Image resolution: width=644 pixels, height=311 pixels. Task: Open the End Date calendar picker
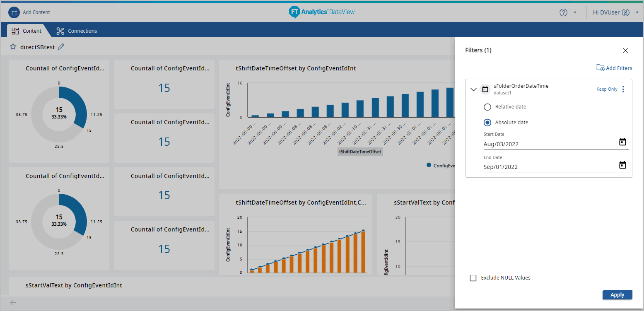pyautogui.click(x=622, y=165)
